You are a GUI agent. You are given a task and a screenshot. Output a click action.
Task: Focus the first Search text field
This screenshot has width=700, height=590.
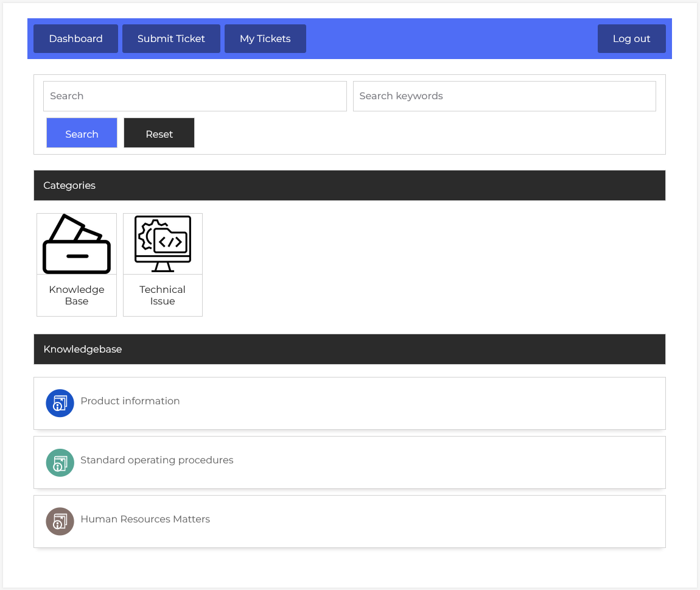click(x=195, y=96)
